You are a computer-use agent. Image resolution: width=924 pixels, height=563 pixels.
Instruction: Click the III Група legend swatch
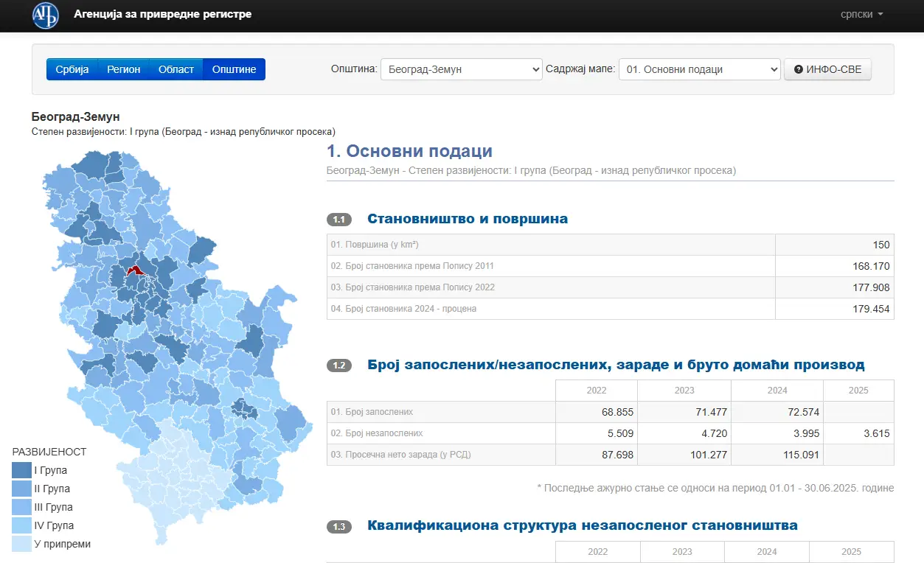tap(21, 507)
